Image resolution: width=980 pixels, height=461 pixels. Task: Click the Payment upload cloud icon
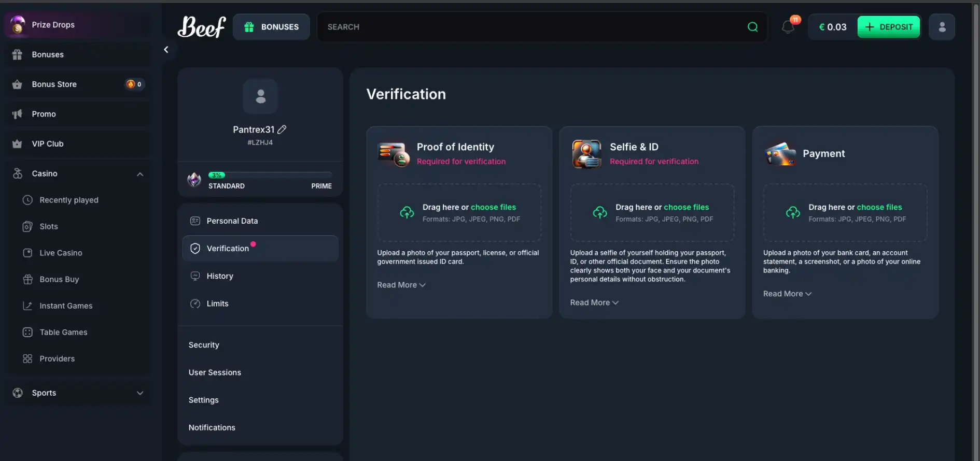pyautogui.click(x=793, y=212)
